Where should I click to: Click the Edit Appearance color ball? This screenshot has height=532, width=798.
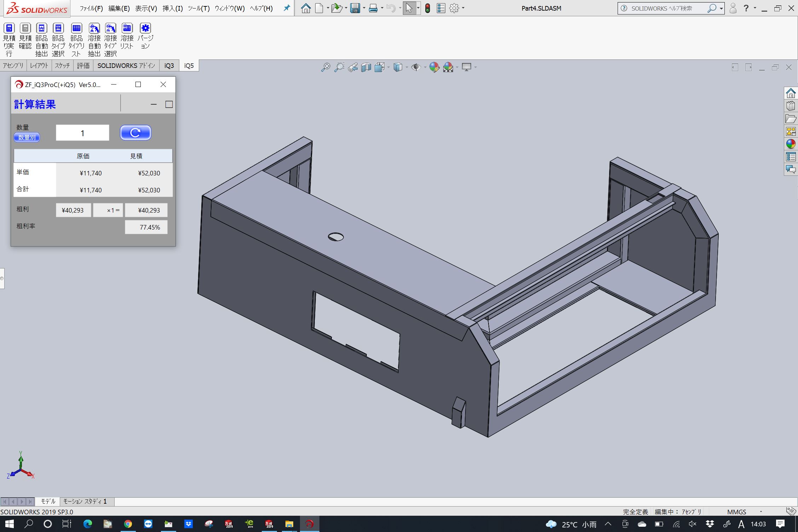coord(434,67)
